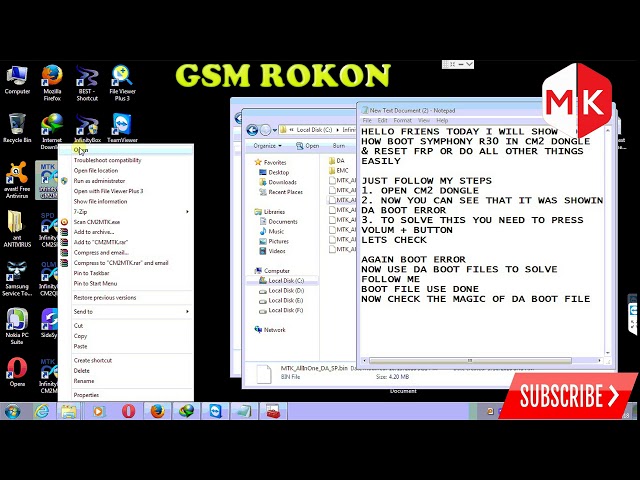Image resolution: width=640 pixels, height=480 pixels.
Task: Open the Recycle Bin
Action: click(17, 128)
